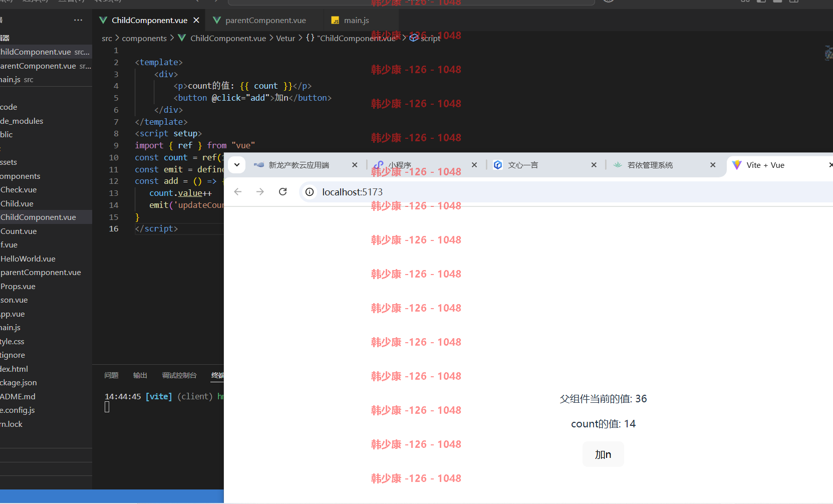Open browser tab search dropdown

tap(237, 165)
